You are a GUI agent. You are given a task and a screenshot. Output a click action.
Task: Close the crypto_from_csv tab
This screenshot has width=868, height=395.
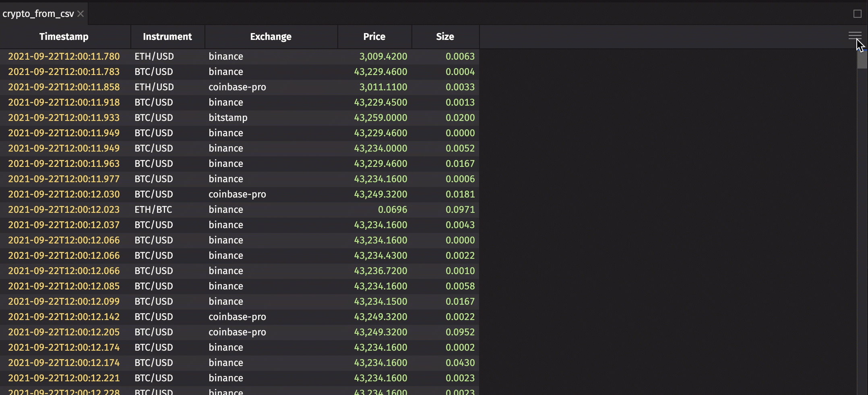(x=81, y=14)
